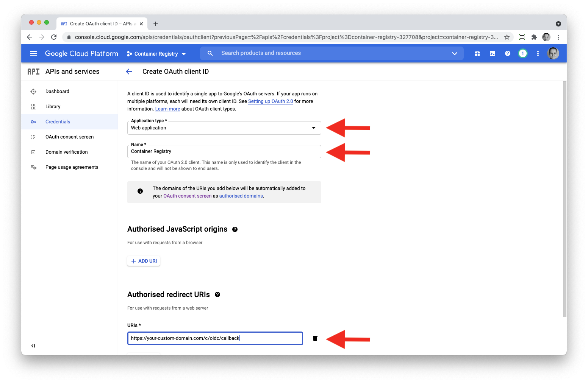588x383 pixels.
Task: Click the APIs and services heading
Action: (x=72, y=72)
